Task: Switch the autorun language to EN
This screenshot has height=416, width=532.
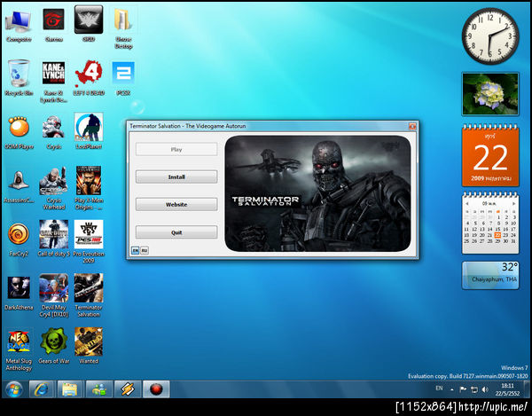Action: [x=136, y=250]
